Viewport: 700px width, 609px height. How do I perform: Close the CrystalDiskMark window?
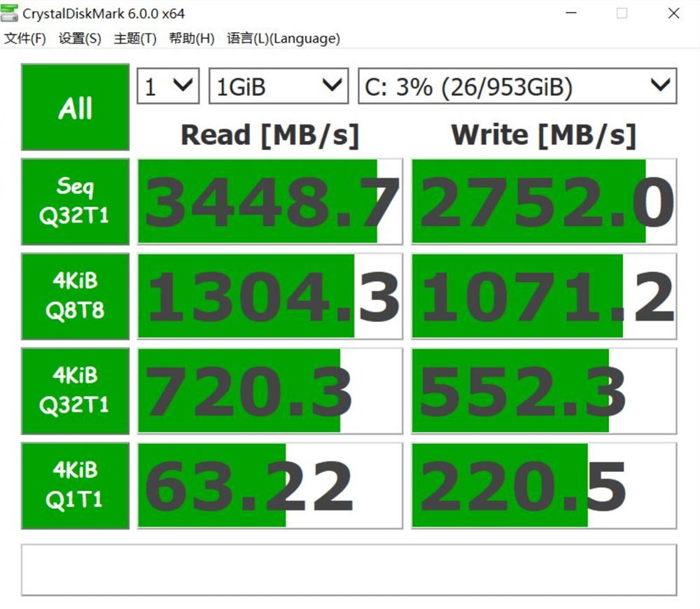[x=673, y=13]
